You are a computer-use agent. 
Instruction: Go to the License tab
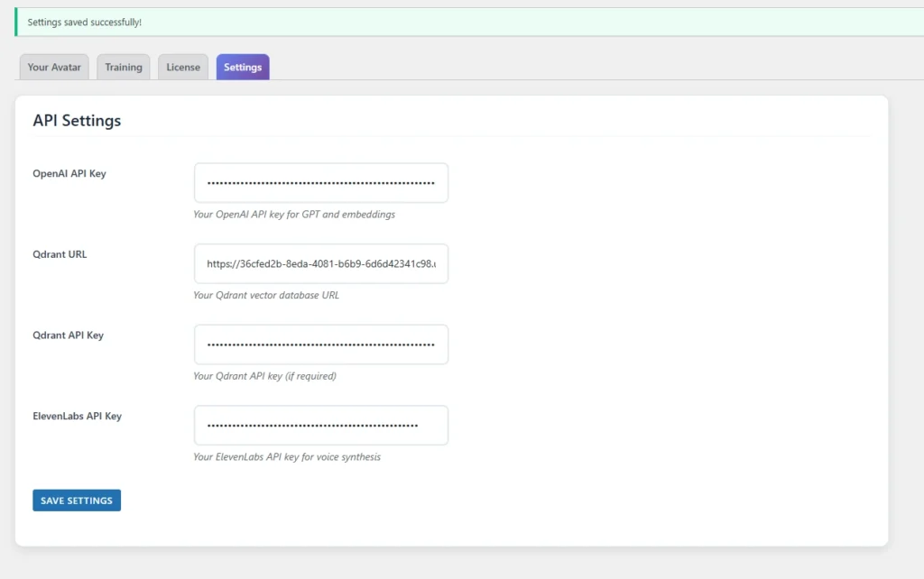183,68
